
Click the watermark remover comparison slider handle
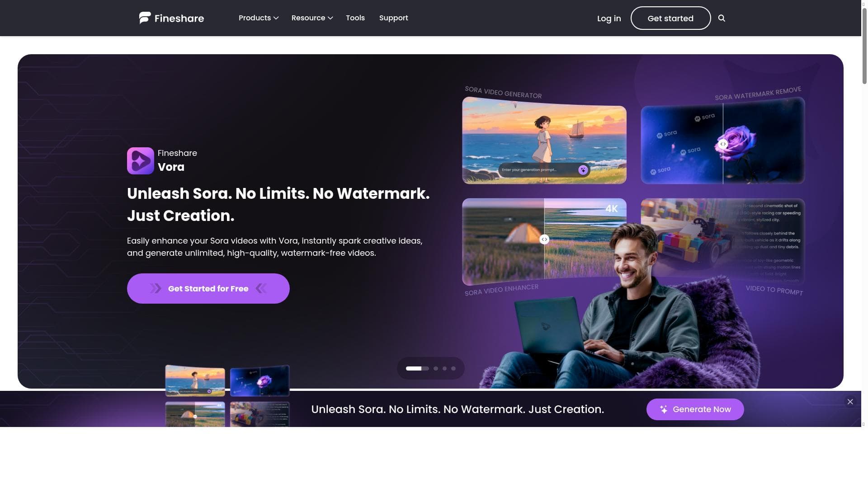723,144
